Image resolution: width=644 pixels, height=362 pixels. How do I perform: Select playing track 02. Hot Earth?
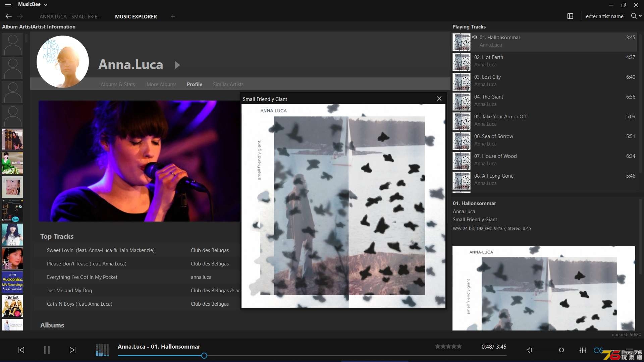tap(545, 61)
